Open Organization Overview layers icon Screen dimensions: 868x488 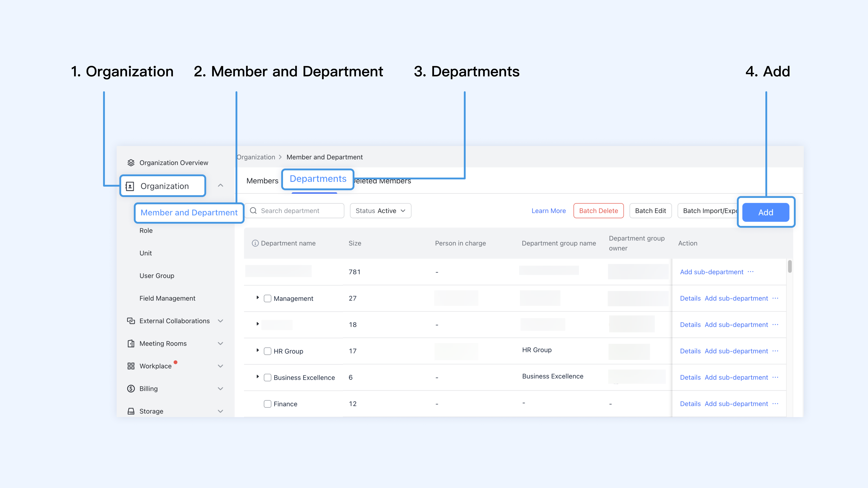pos(131,163)
